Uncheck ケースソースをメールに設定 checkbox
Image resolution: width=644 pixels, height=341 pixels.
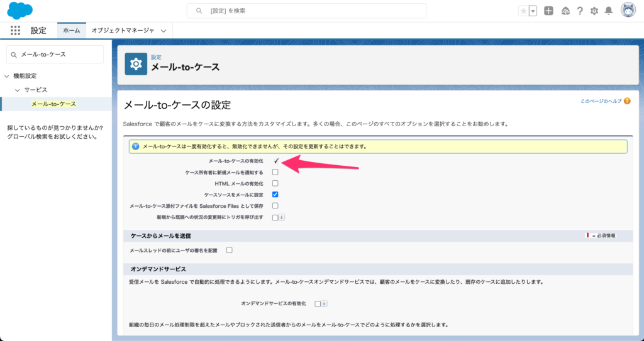click(275, 195)
